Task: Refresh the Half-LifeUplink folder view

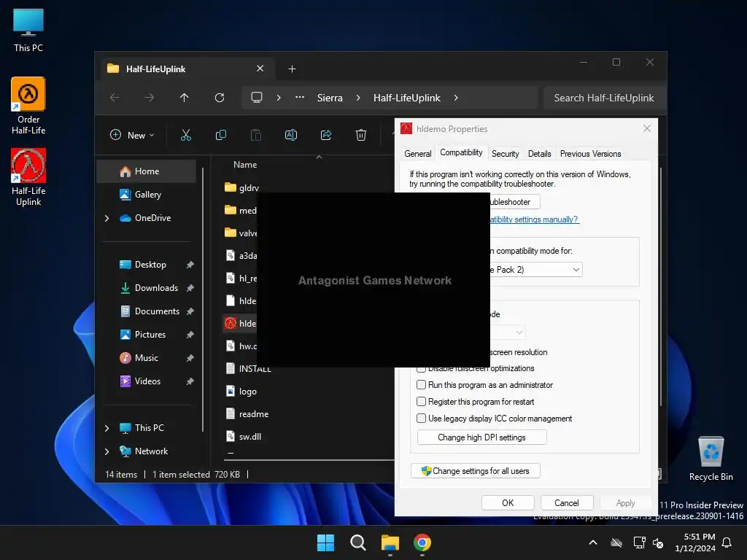Action: tap(219, 98)
